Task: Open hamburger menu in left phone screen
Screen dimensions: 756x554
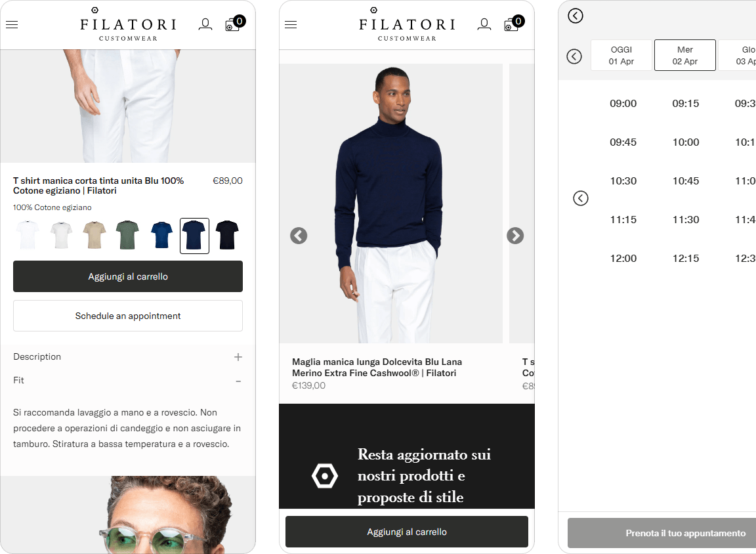Action: [12, 24]
